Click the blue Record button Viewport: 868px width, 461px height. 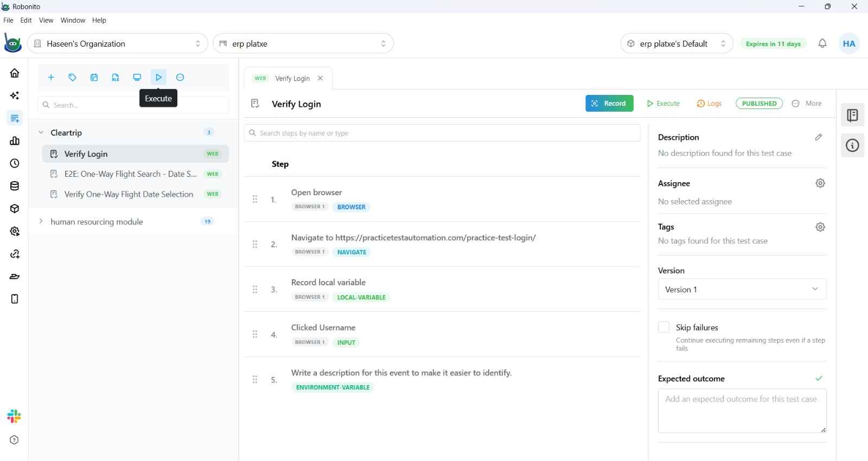609,104
